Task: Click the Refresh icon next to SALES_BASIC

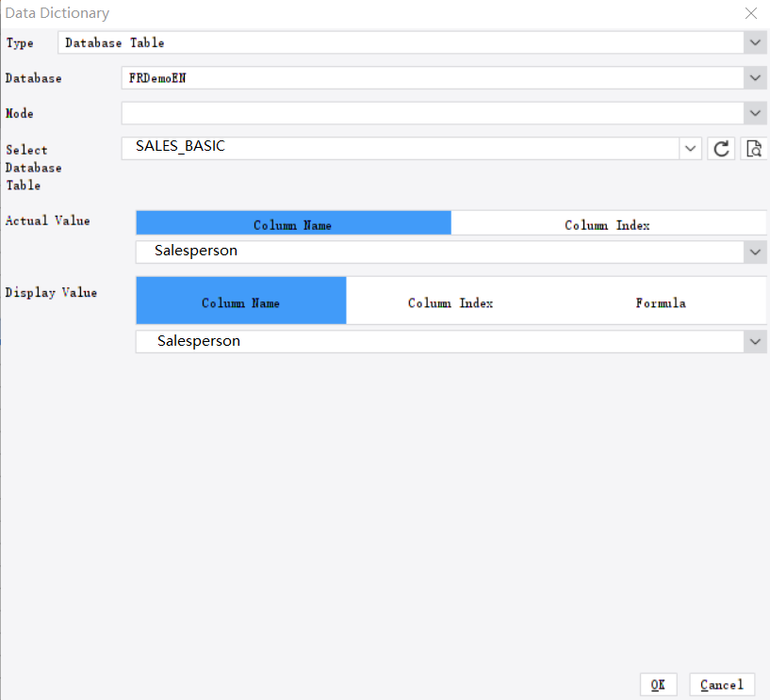Action: click(721, 148)
